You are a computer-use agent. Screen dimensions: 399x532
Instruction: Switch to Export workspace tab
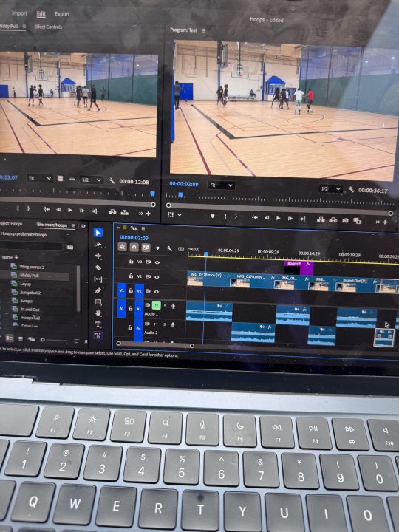(x=62, y=14)
